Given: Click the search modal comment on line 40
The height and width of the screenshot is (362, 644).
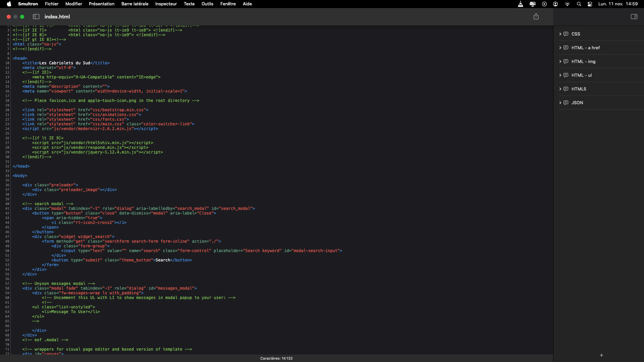Looking at the screenshot, I should (x=48, y=204).
